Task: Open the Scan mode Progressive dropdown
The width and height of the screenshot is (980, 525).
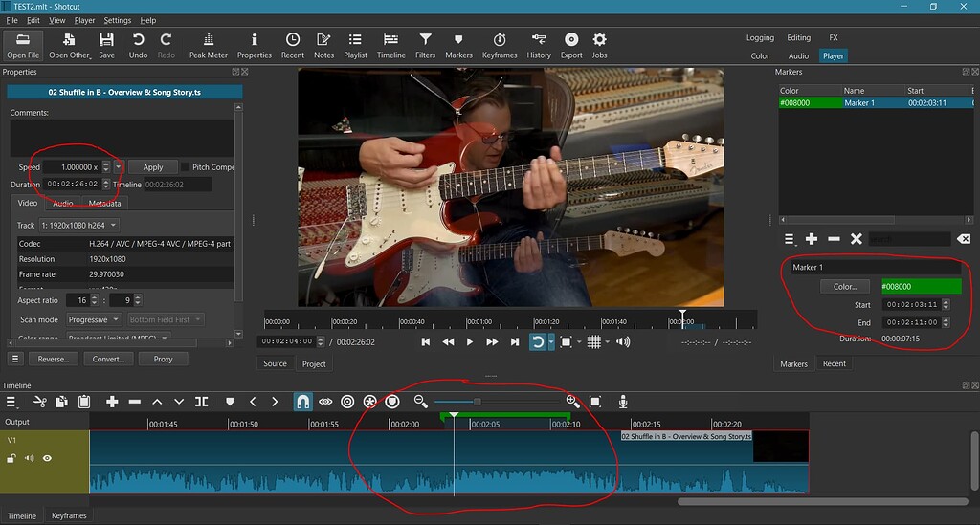Action: point(94,319)
